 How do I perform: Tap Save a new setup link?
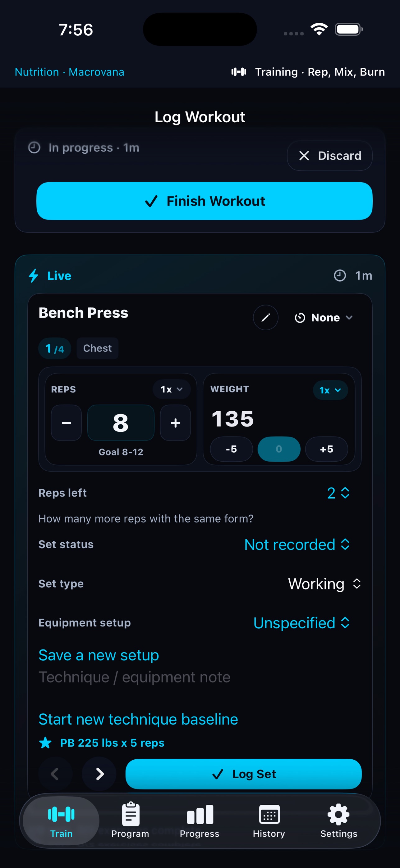[x=99, y=655]
